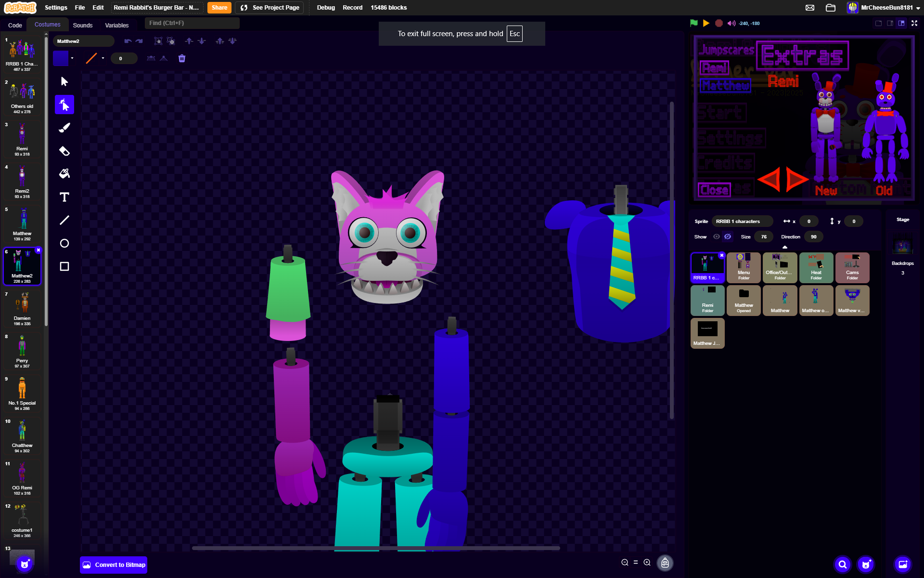
Task: Click the orange pause/play triangle
Action: click(x=706, y=23)
